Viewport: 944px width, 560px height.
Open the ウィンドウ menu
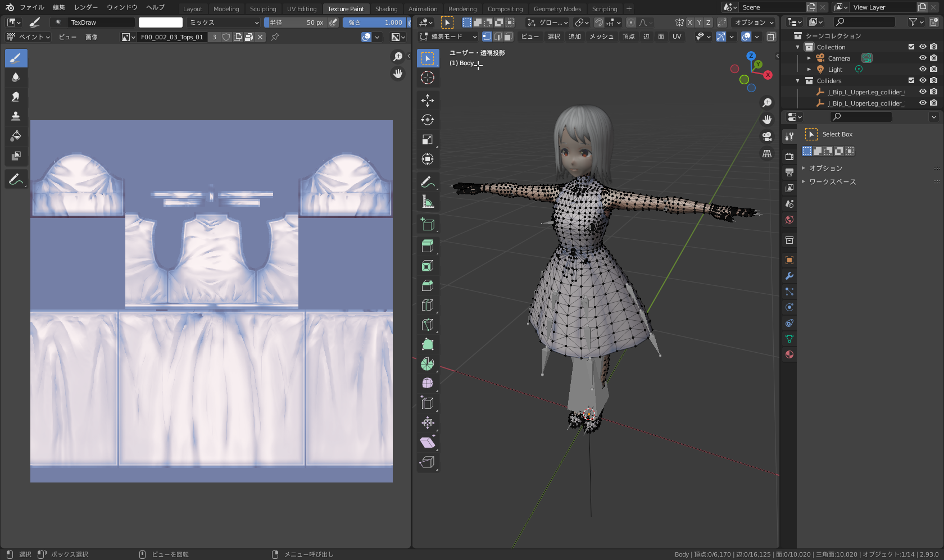tap(122, 7)
